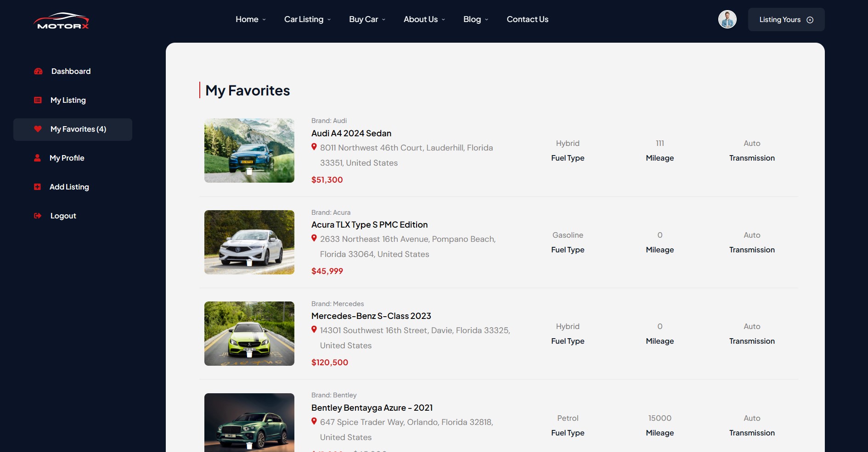Expand the Buy Car menu chevron
The height and width of the screenshot is (452, 868).
pyautogui.click(x=383, y=20)
